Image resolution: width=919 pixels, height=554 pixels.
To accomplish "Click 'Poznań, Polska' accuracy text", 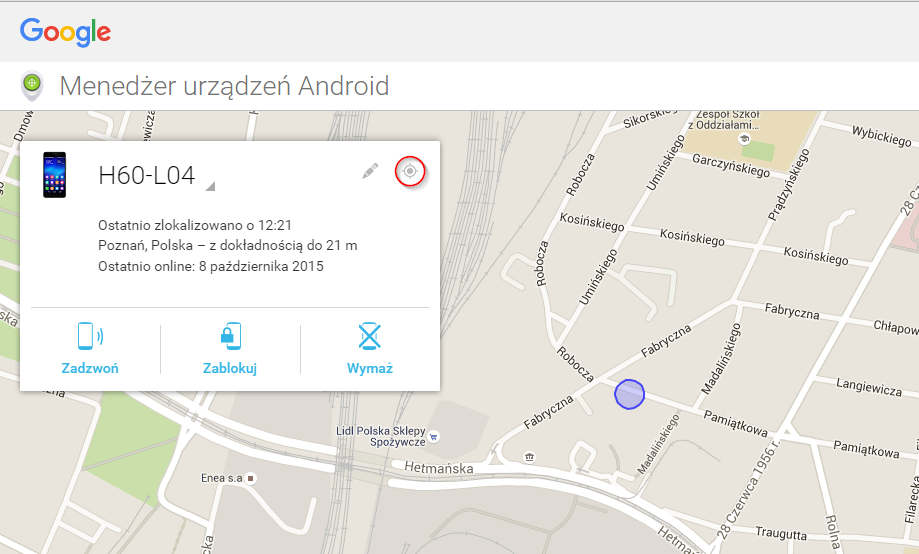I will click(x=227, y=245).
